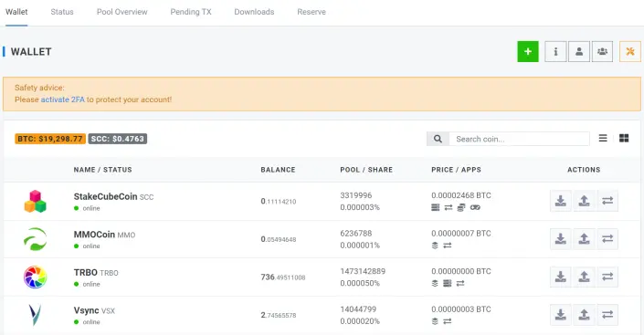The height and width of the screenshot is (335, 644).
Task: Open MMOCoin staking layers app icon
Action: [435, 246]
